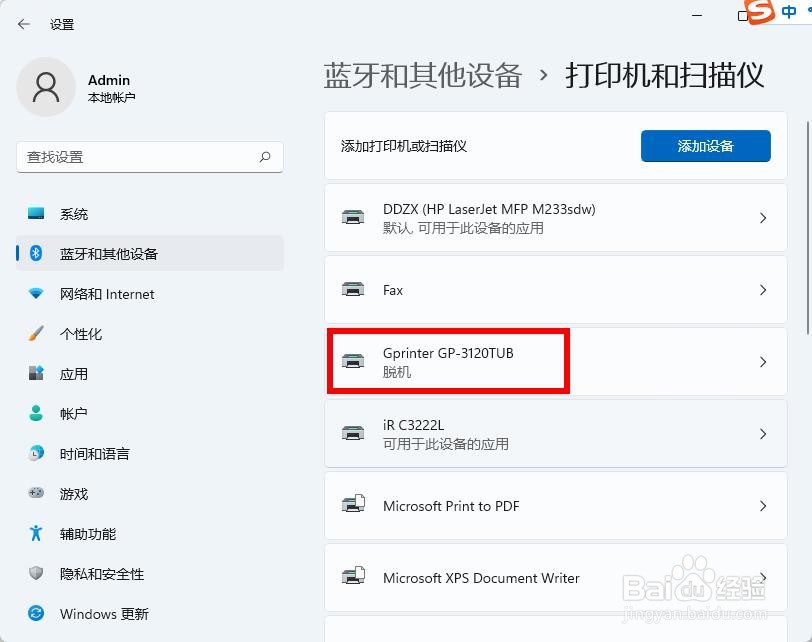Expand the Microsoft Print to PDF chevron

[763, 505]
